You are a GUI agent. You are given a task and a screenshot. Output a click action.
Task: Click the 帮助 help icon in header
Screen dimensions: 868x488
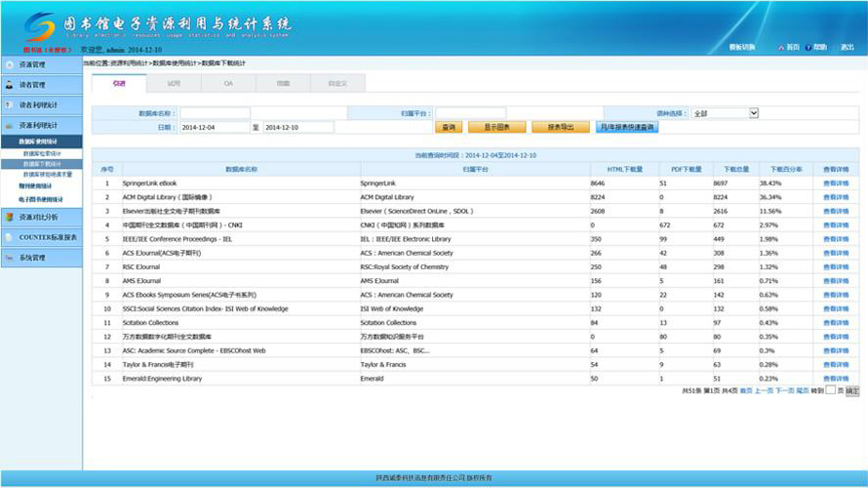(x=809, y=47)
